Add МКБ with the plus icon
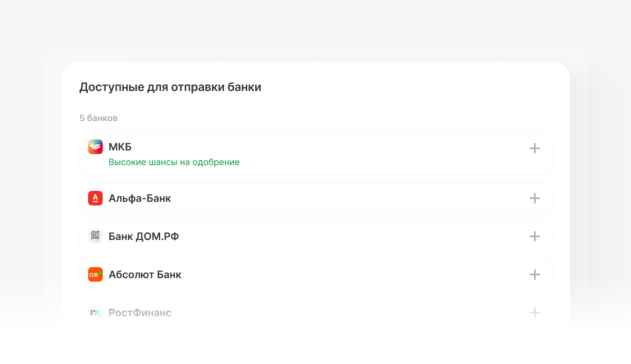This screenshot has width=631, height=364. (x=535, y=148)
